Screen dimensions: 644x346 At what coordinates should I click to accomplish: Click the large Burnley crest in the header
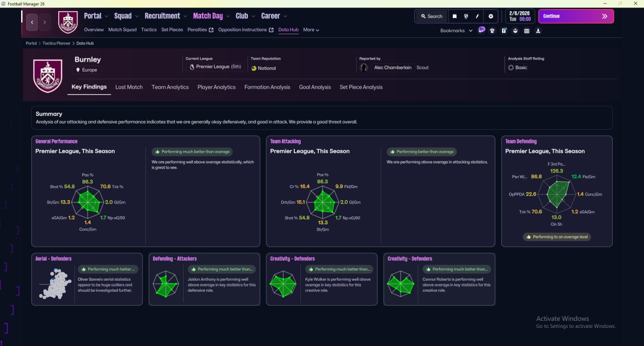pyautogui.click(x=48, y=75)
